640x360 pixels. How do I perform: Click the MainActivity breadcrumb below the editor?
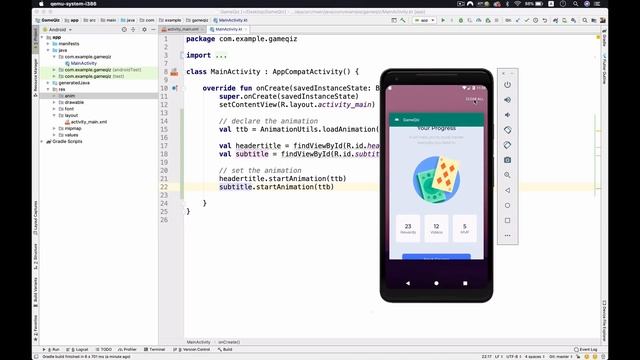pos(198,342)
